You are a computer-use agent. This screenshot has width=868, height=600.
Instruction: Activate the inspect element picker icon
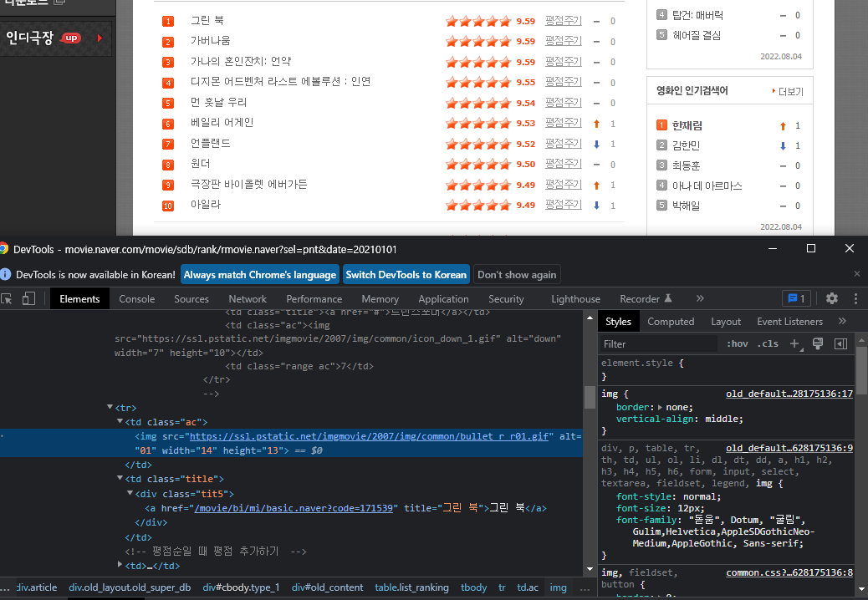(7, 298)
